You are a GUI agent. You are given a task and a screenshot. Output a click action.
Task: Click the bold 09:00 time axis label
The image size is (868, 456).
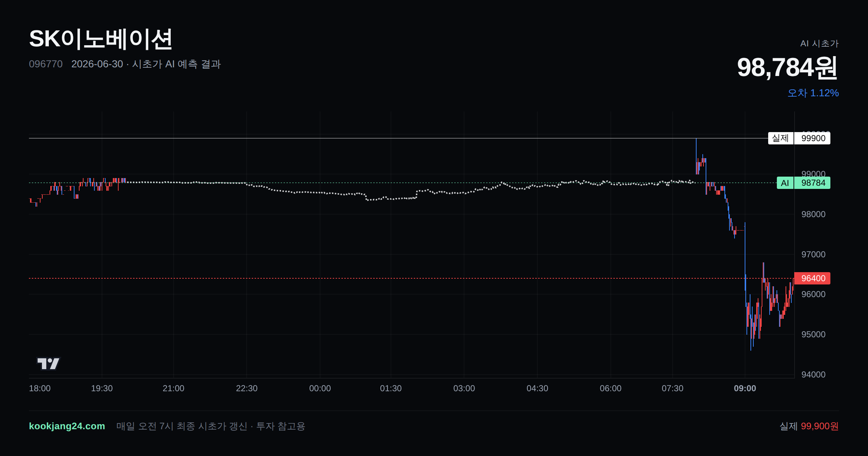(745, 388)
